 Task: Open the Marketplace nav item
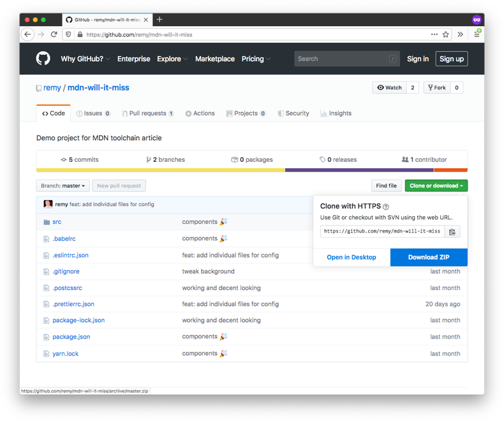point(215,59)
